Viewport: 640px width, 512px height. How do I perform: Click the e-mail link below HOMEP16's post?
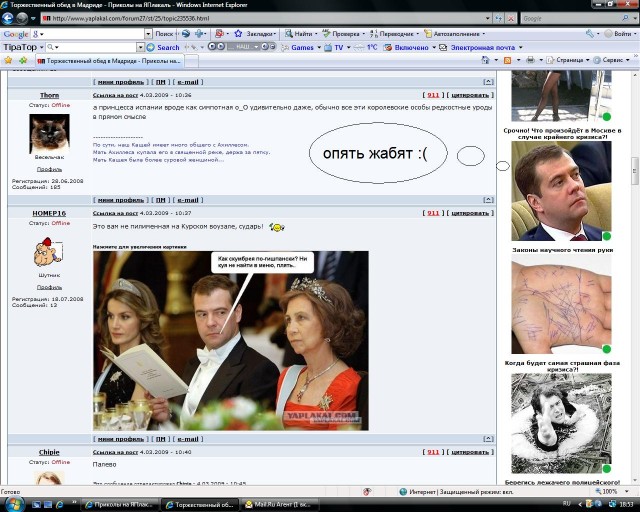pos(188,439)
